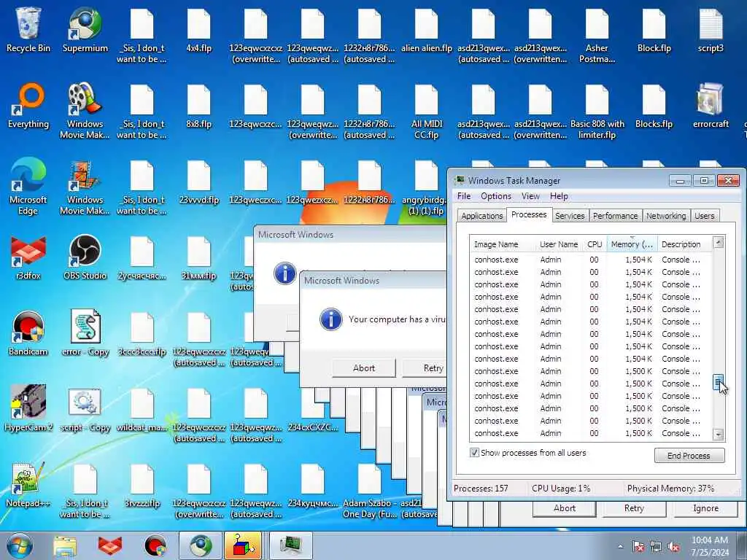The width and height of the screenshot is (747, 560).
Task: Select the script - Copy file icon
Action: [85, 408]
